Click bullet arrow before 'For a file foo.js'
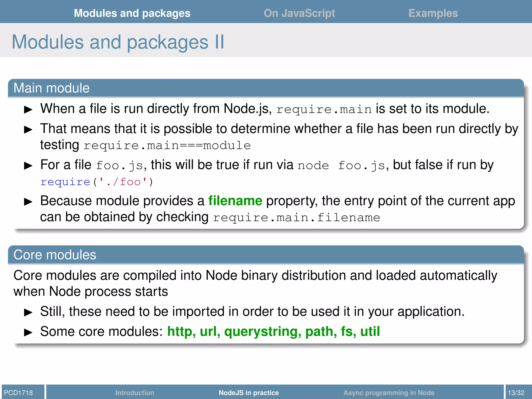This screenshot has width=532, height=399. click(x=28, y=165)
